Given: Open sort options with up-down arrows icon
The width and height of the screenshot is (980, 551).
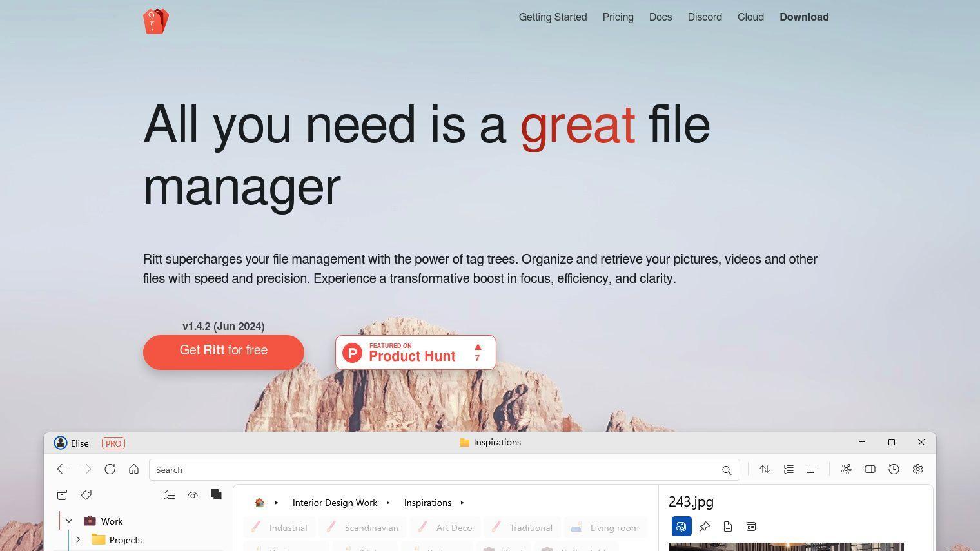Looking at the screenshot, I should coord(765,469).
